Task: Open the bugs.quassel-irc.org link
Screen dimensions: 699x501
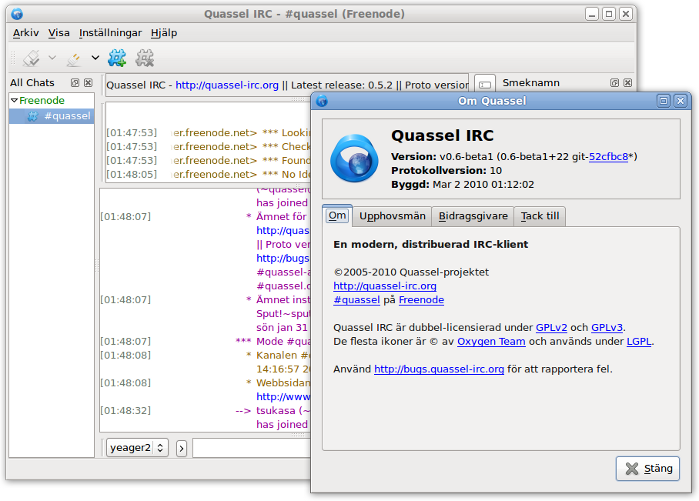Action: pyautogui.click(x=439, y=369)
